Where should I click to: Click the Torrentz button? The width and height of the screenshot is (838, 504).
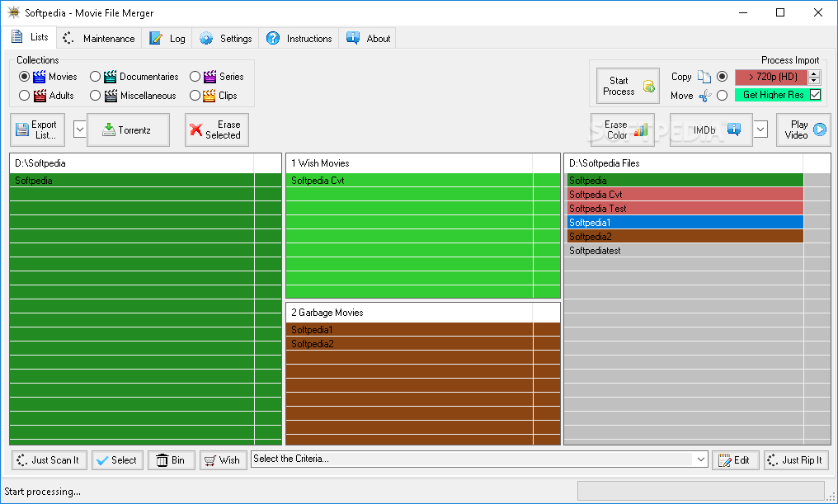coord(129,130)
